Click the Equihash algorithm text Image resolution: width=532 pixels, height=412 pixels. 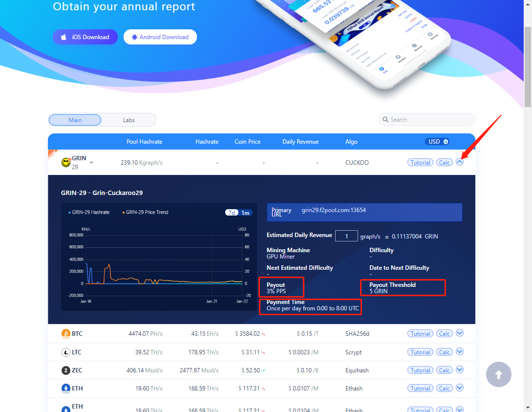tap(357, 370)
